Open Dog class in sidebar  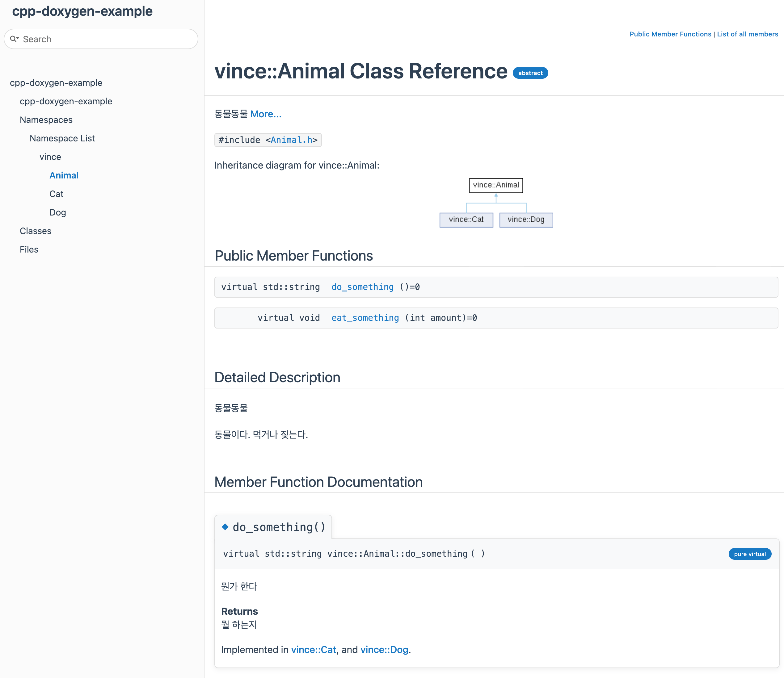click(57, 213)
